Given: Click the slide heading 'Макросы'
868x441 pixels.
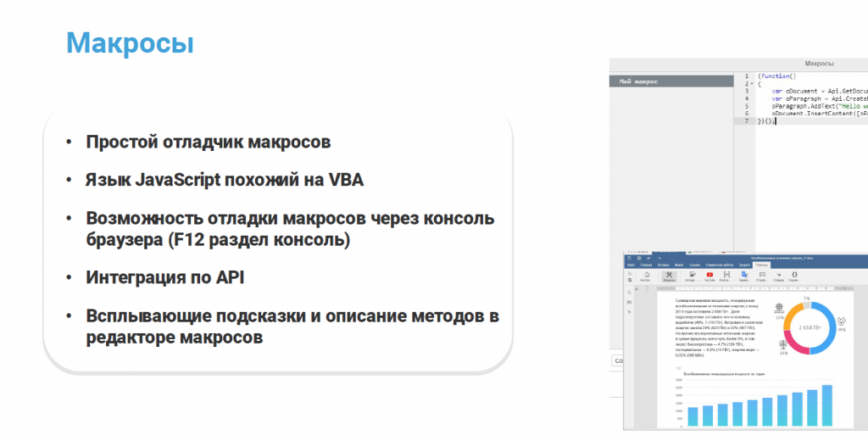Looking at the screenshot, I should [130, 42].
